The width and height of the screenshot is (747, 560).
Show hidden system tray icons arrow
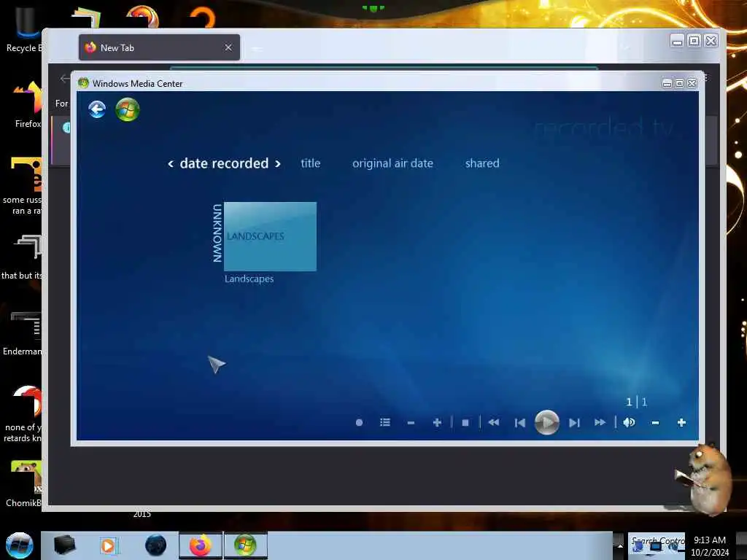tap(620, 545)
